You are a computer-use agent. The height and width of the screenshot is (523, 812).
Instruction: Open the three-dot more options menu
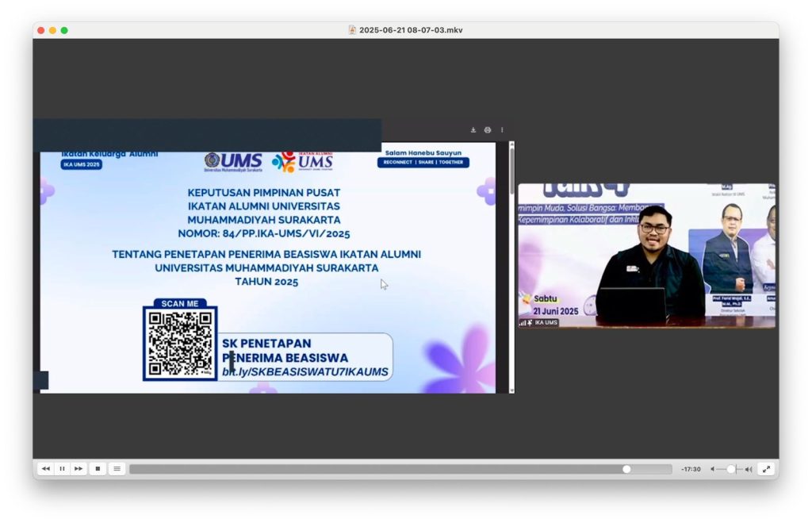pyautogui.click(x=502, y=130)
